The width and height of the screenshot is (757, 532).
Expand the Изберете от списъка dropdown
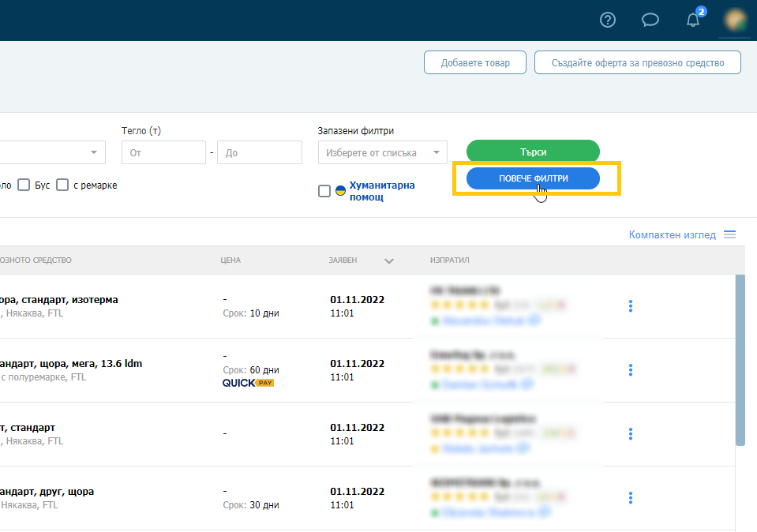382,152
